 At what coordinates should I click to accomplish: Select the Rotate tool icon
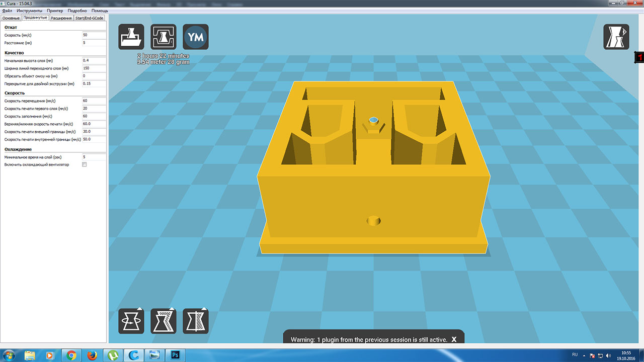pos(131,321)
